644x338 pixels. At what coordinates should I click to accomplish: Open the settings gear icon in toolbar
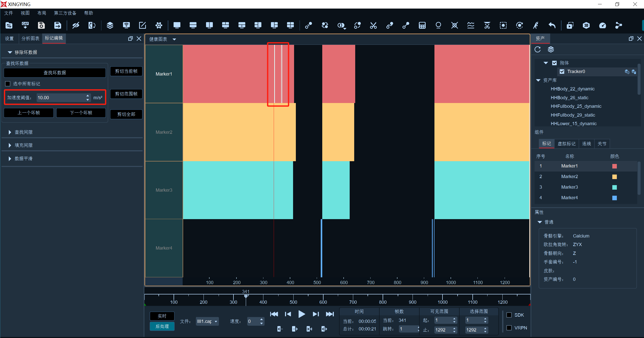pyautogui.click(x=159, y=25)
